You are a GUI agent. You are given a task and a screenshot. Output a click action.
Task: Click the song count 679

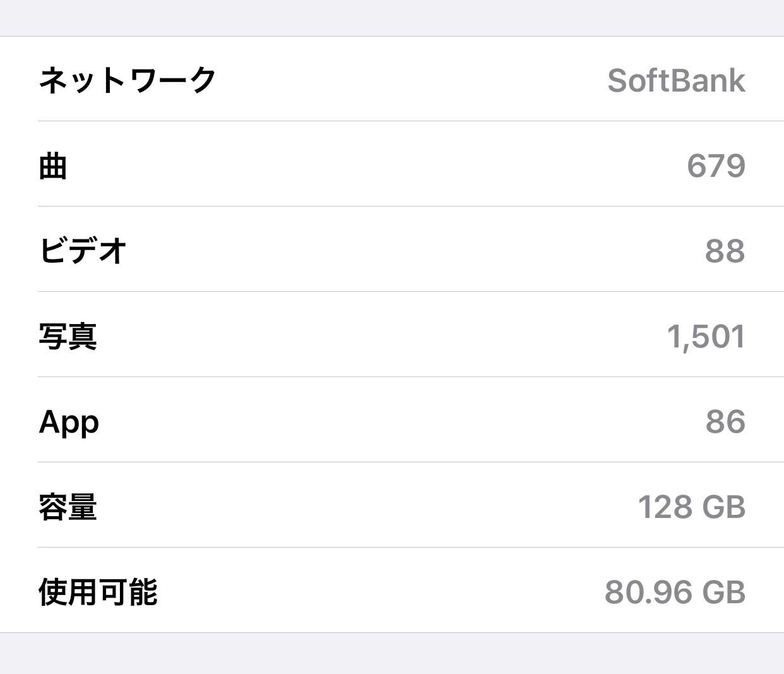716,166
